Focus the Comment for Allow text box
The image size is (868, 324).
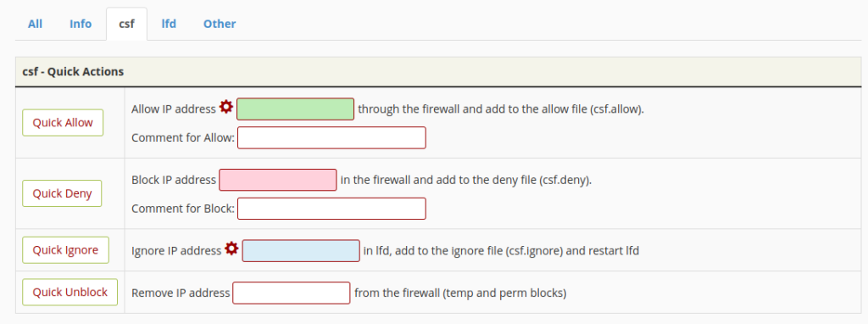(x=331, y=138)
